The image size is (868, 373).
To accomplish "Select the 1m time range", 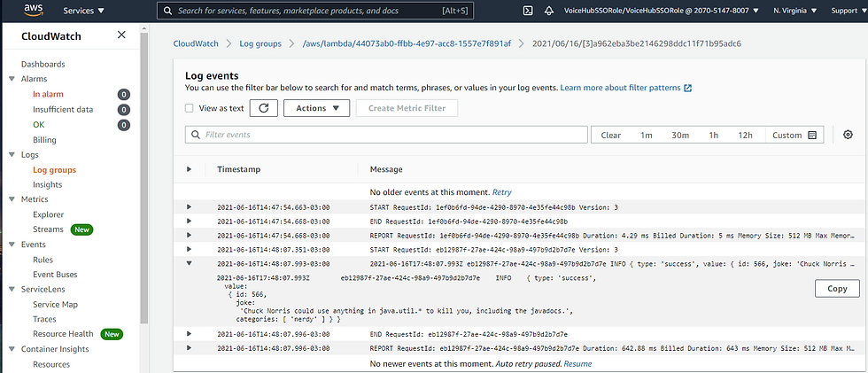I will pyautogui.click(x=646, y=135).
